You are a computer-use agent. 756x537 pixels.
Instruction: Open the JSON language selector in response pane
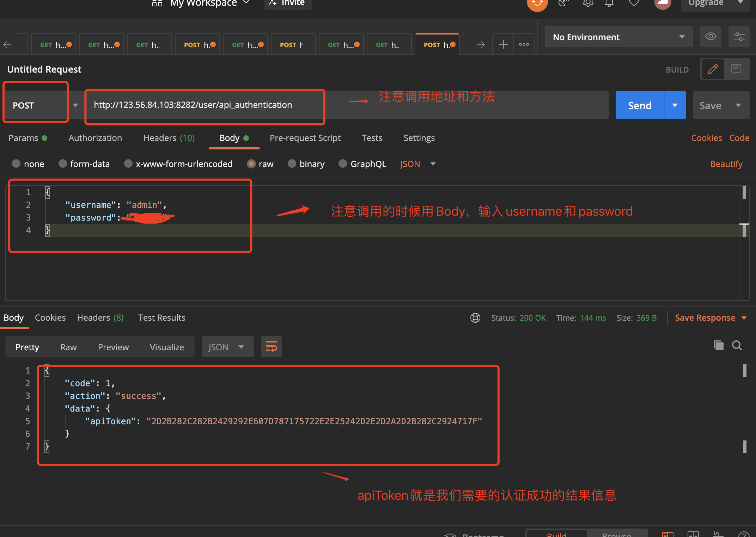227,346
